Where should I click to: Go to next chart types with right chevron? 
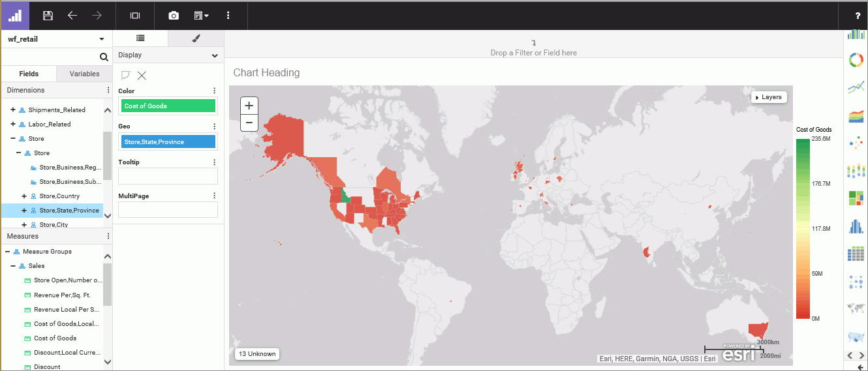(x=862, y=355)
